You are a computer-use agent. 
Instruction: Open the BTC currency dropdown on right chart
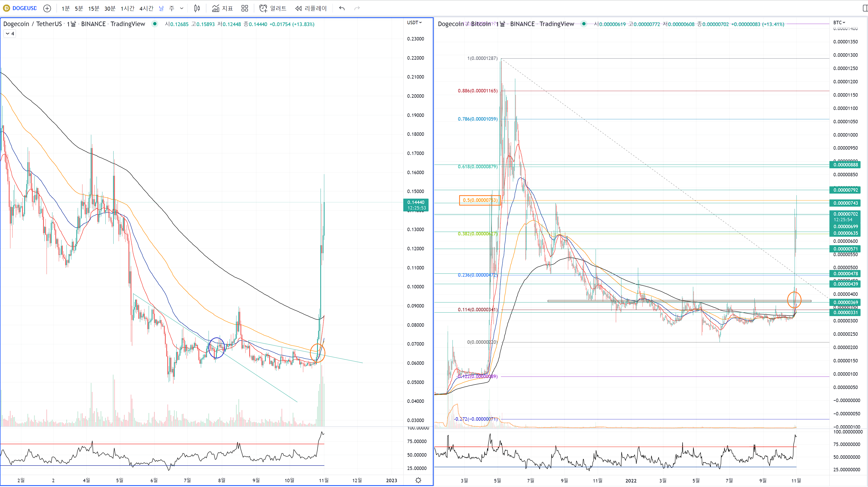(x=839, y=23)
